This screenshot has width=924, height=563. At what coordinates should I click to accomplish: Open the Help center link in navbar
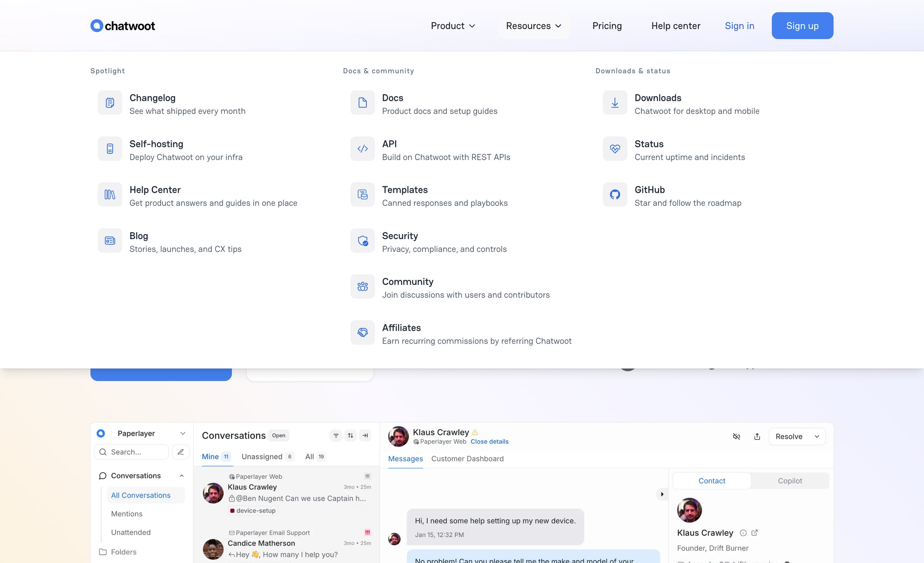click(x=676, y=26)
